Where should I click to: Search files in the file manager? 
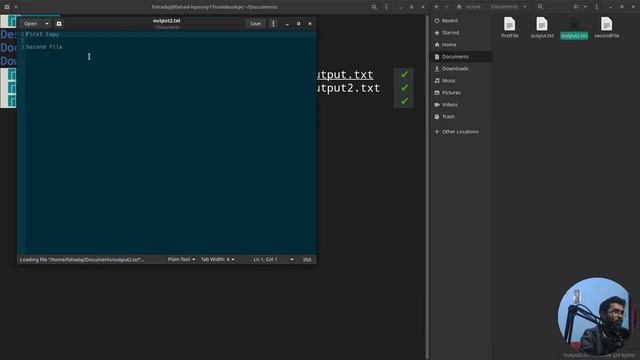coord(540,7)
